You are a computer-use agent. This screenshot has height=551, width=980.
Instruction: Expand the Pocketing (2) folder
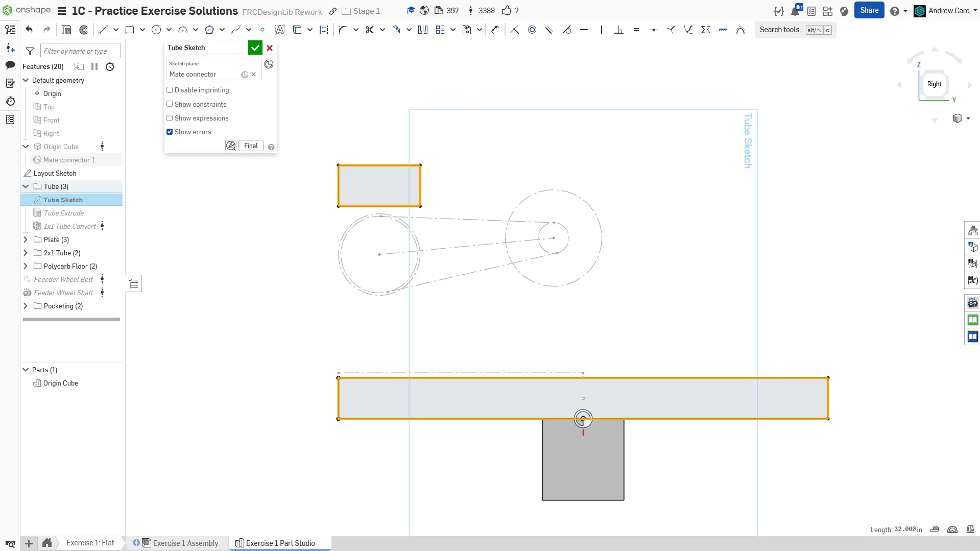click(26, 306)
